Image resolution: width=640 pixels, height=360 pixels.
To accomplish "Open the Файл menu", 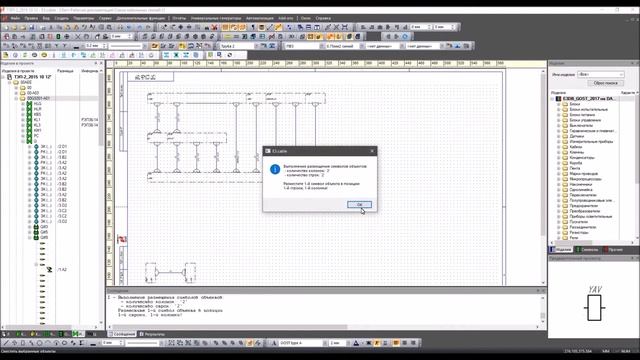I will pyautogui.click(x=15, y=18).
